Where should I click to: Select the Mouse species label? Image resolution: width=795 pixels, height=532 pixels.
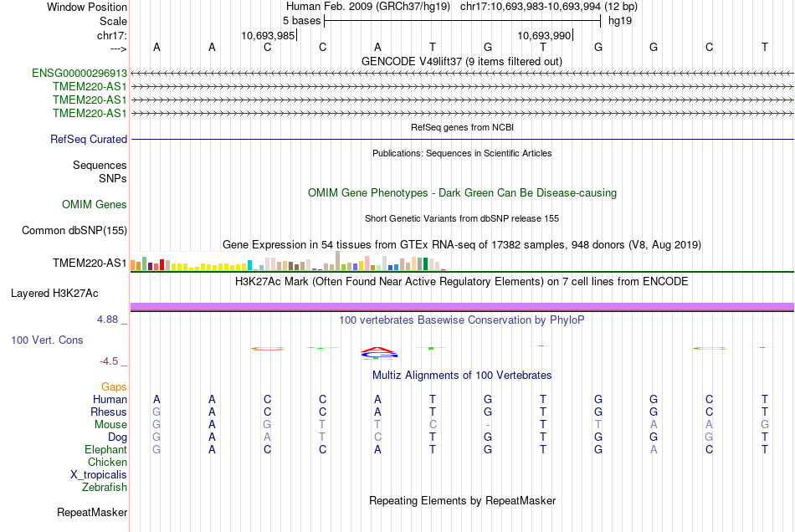(110, 425)
